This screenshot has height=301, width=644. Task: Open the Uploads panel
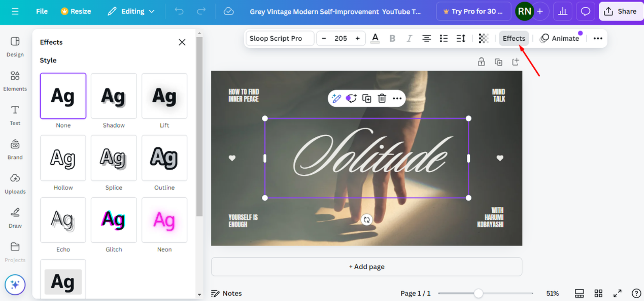[x=15, y=183]
